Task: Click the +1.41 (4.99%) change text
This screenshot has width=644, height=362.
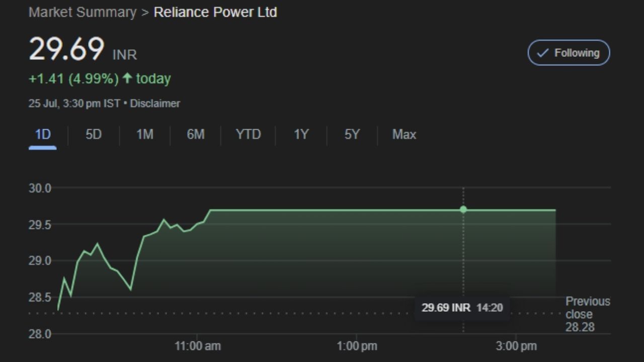Action: tap(74, 79)
